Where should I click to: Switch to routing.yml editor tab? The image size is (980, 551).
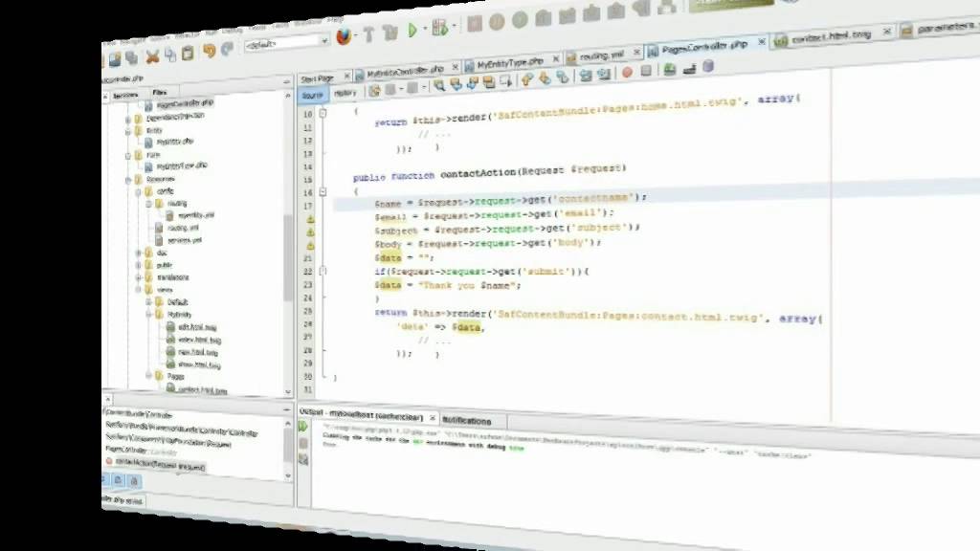[601, 56]
